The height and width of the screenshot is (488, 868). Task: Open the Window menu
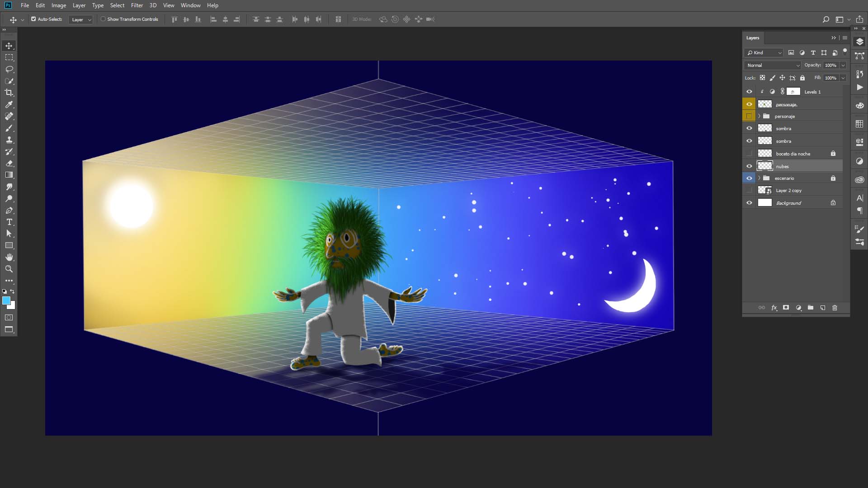(190, 5)
